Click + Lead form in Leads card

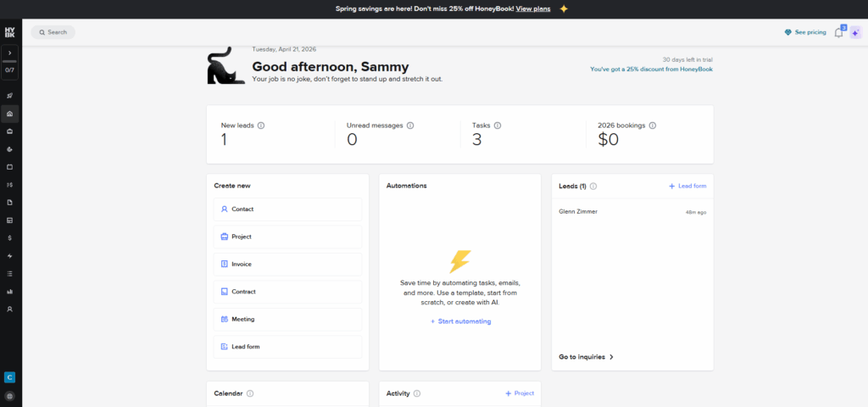click(x=687, y=186)
